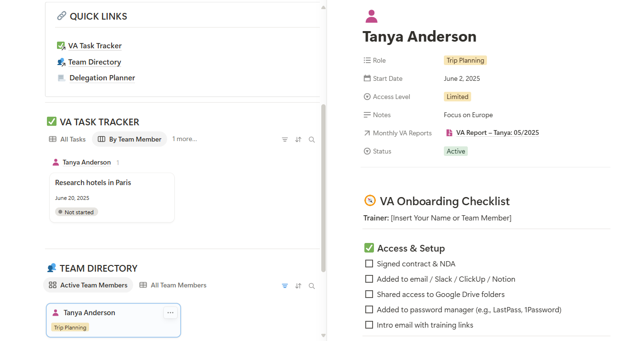Click the sort icon in VA Task Tracker

coord(298,140)
